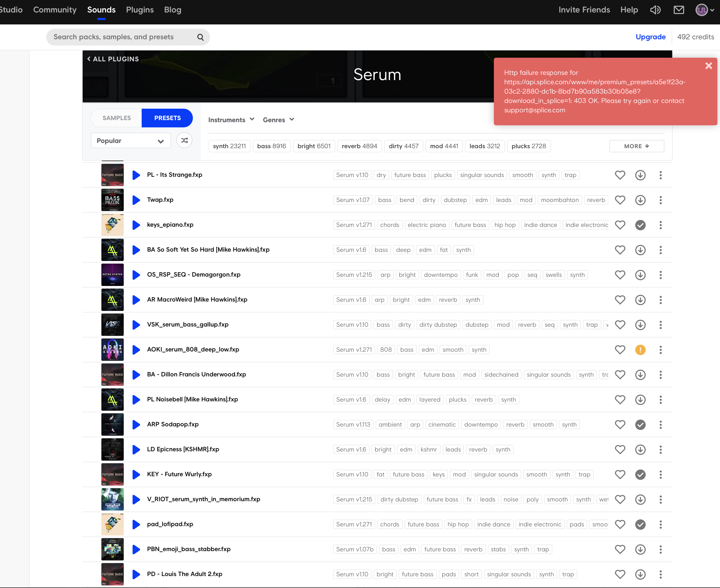Like the keys_epiano.fxp preset

click(x=620, y=225)
